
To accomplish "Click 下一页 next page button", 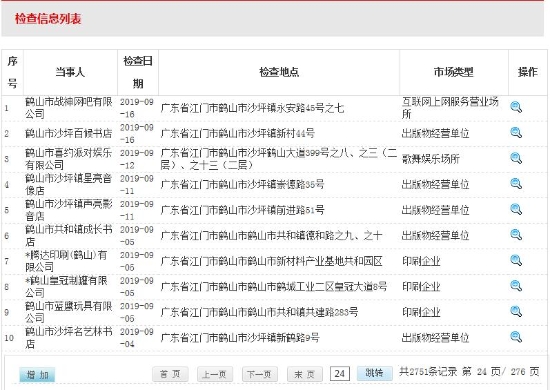I will pos(260,374).
